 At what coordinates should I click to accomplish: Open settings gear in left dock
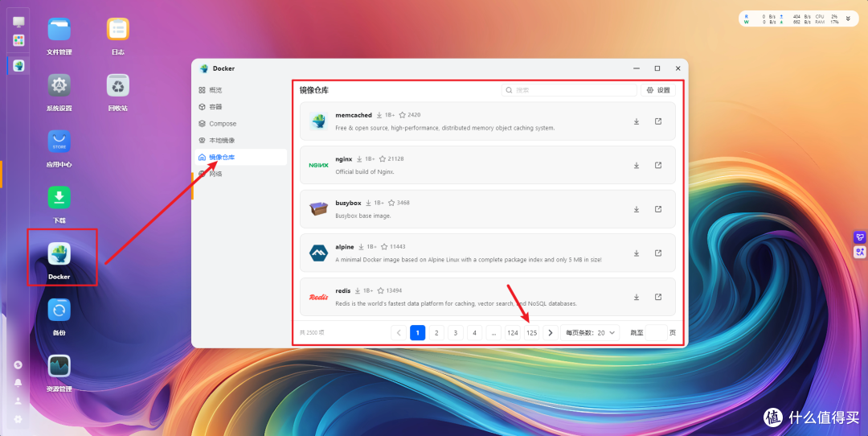pos(18,419)
